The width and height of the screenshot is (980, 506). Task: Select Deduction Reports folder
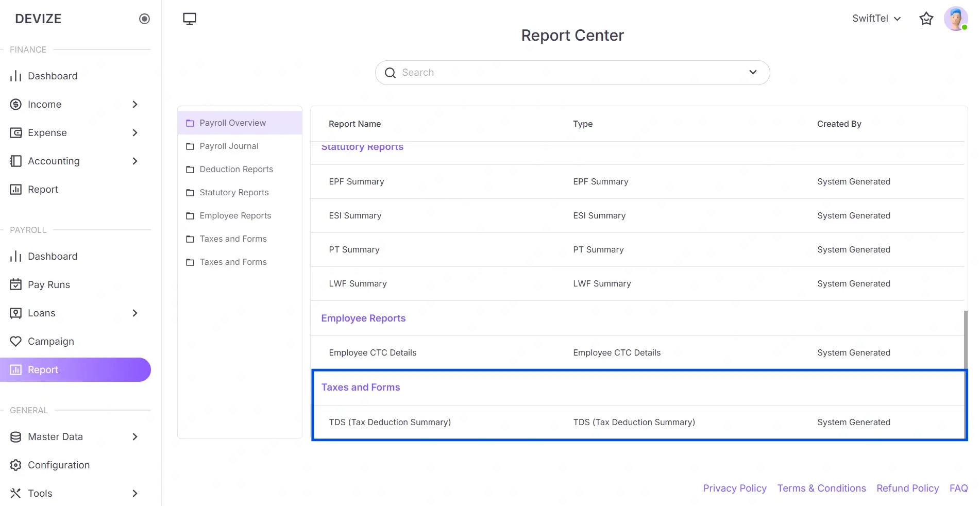click(240, 170)
